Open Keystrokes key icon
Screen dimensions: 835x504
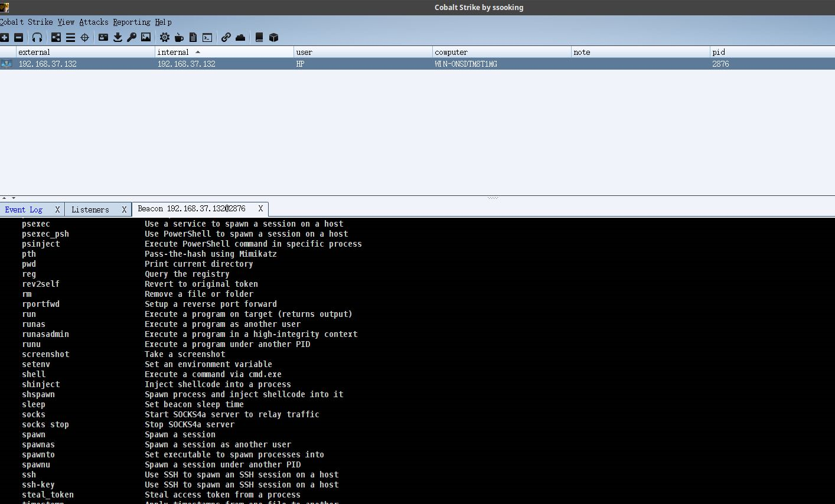[132, 37]
